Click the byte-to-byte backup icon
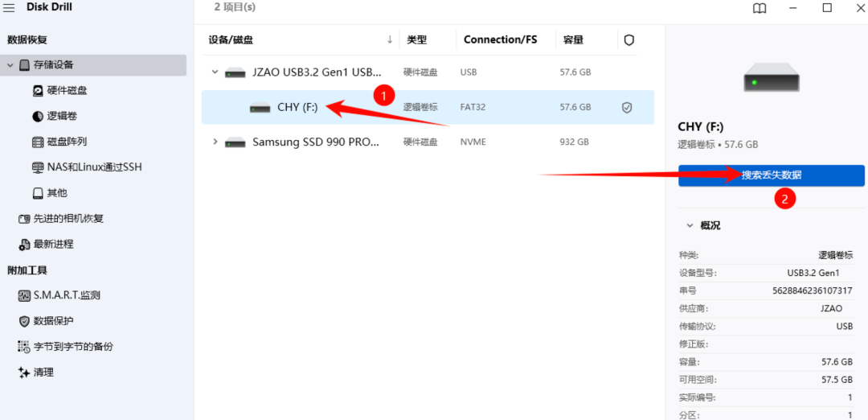Image resolution: width=868 pixels, height=420 pixels. (24, 347)
